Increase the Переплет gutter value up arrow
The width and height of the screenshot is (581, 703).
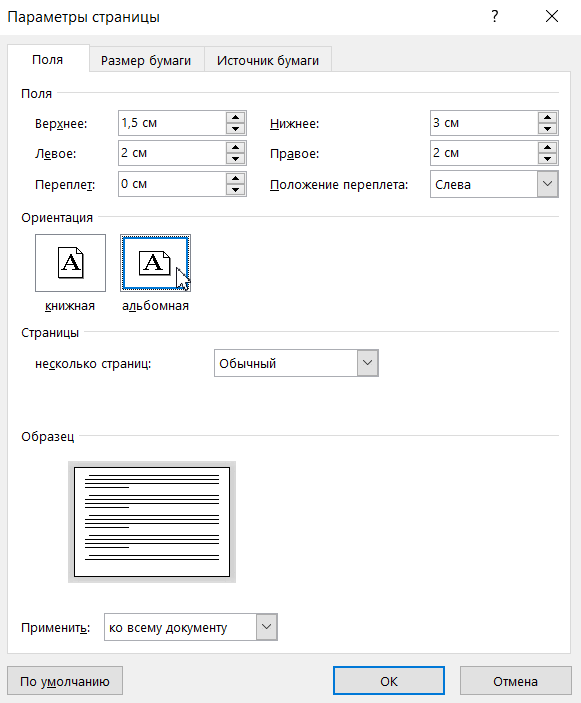tap(235, 178)
